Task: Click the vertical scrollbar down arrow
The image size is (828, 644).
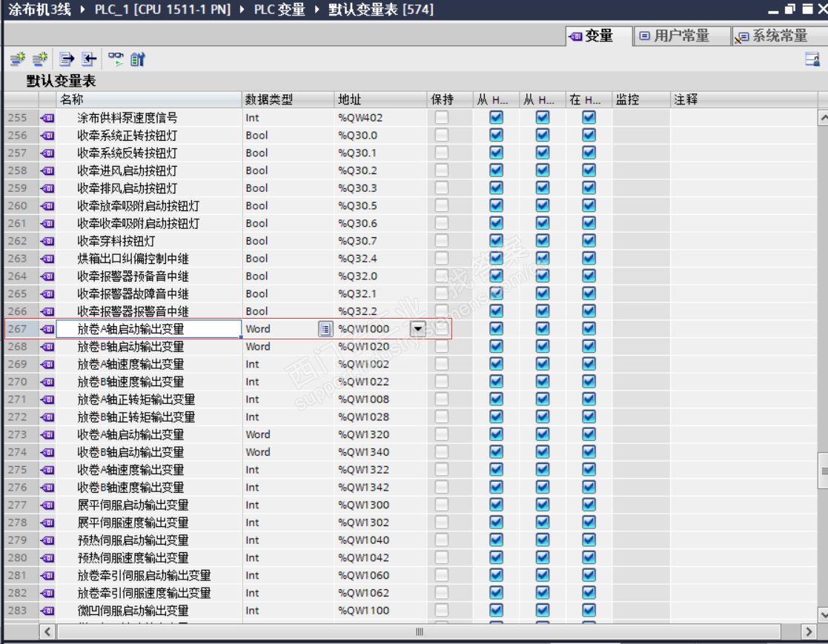Action: click(x=823, y=614)
